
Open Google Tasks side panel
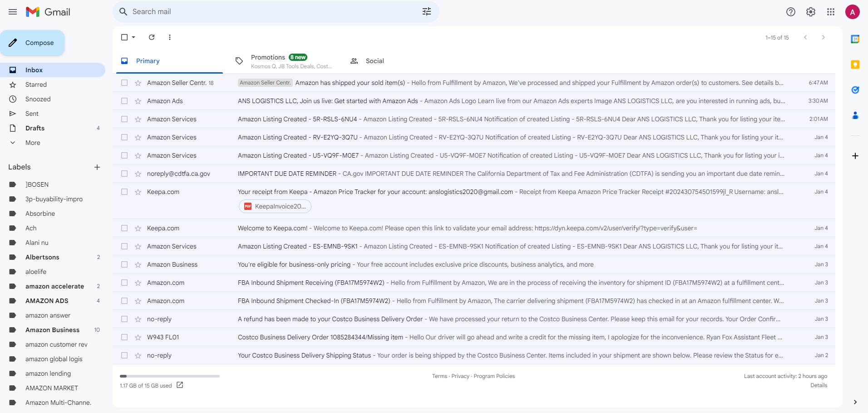(855, 90)
